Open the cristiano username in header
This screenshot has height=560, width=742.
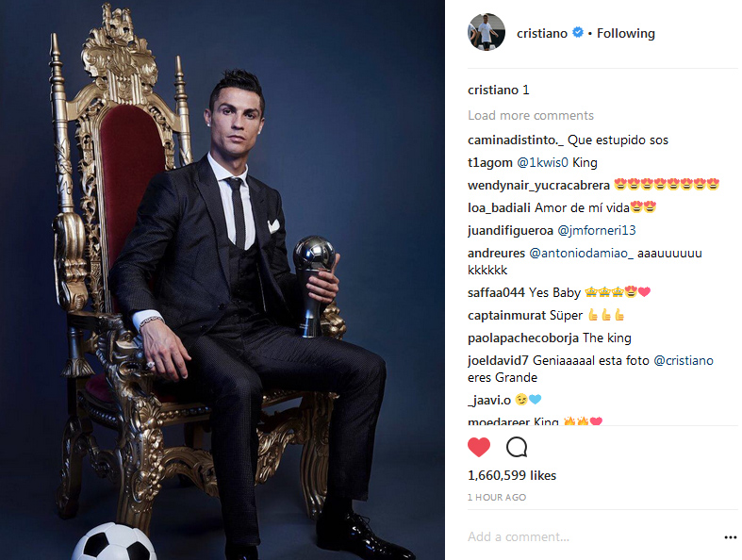coord(542,33)
